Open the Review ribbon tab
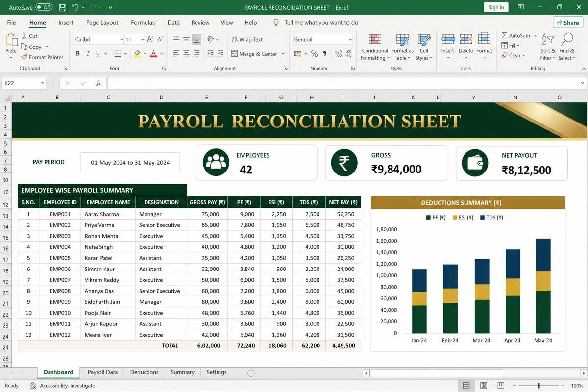Image resolution: width=588 pixels, height=392 pixels. [x=200, y=22]
